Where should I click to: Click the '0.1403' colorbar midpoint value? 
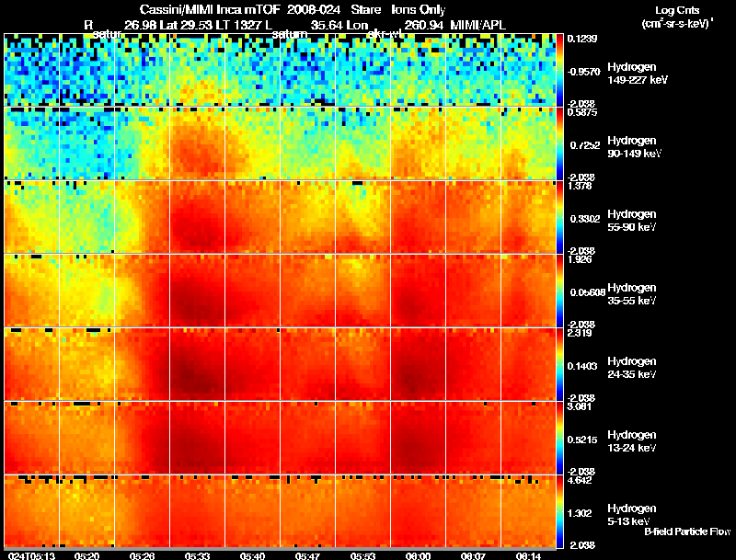(x=582, y=366)
